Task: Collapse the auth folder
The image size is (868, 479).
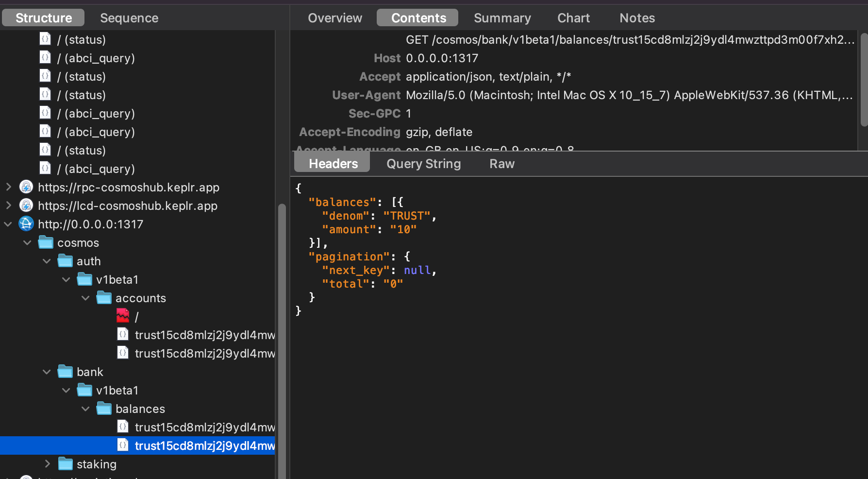Action: [47, 261]
